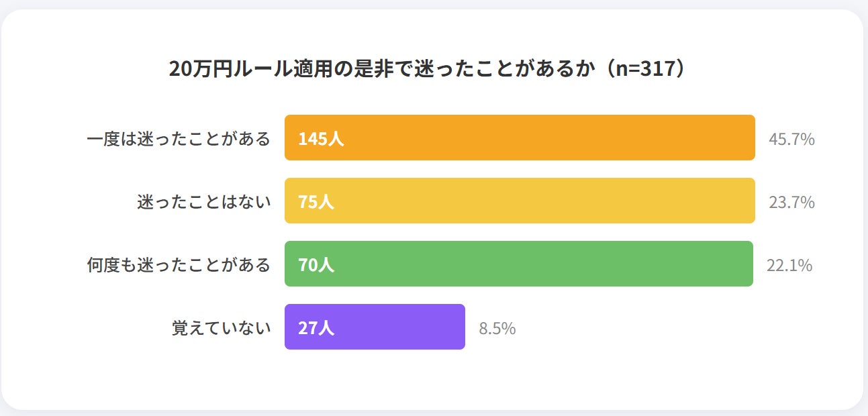Click the 8.5% percentage value
This screenshot has width=868, height=416.
coord(497,329)
